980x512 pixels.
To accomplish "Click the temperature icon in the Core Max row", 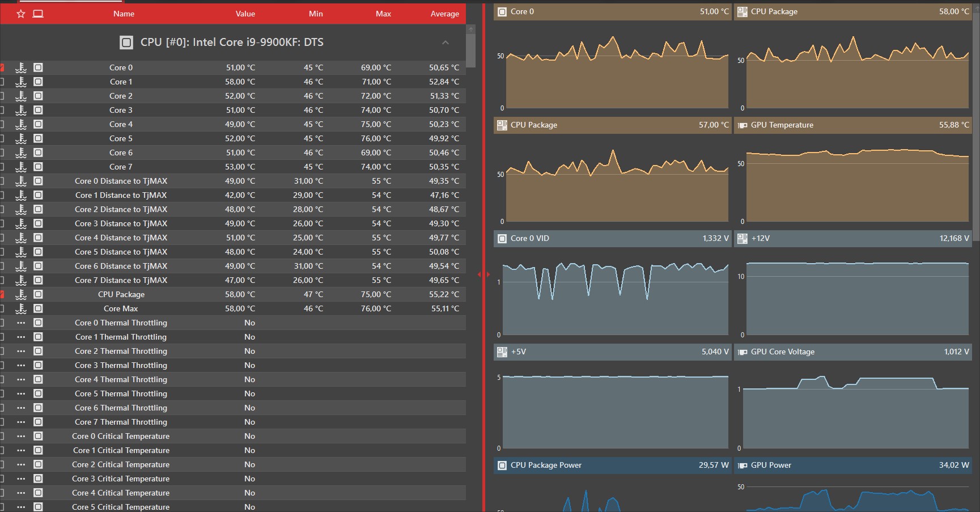I will click(21, 308).
